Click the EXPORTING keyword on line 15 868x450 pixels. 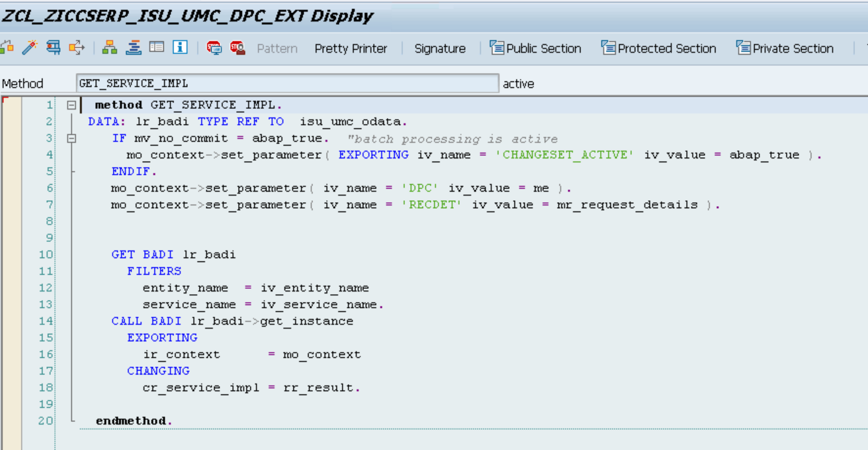click(162, 338)
